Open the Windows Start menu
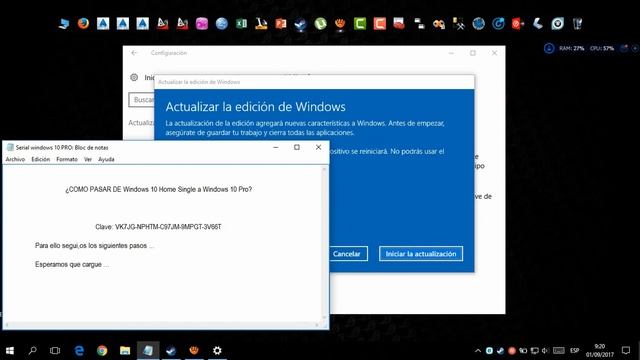 (x=10, y=351)
